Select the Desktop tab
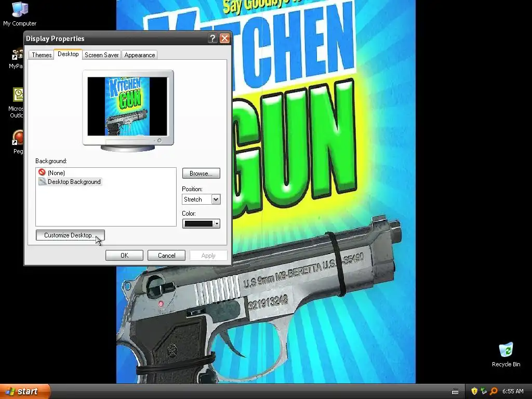This screenshot has width=532, height=399. pos(68,54)
